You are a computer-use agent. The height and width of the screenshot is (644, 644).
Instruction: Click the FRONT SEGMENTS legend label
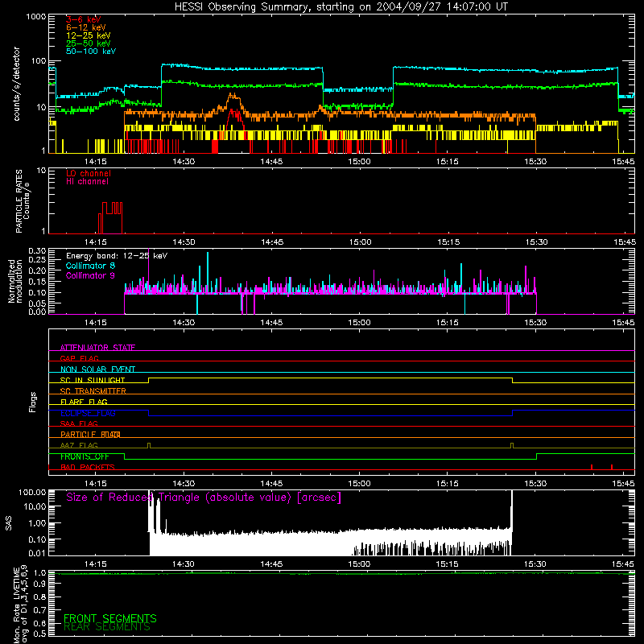click(110, 618)
